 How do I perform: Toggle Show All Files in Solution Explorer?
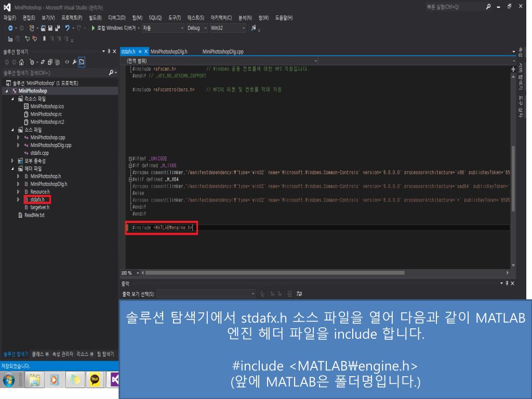[57, 62]
